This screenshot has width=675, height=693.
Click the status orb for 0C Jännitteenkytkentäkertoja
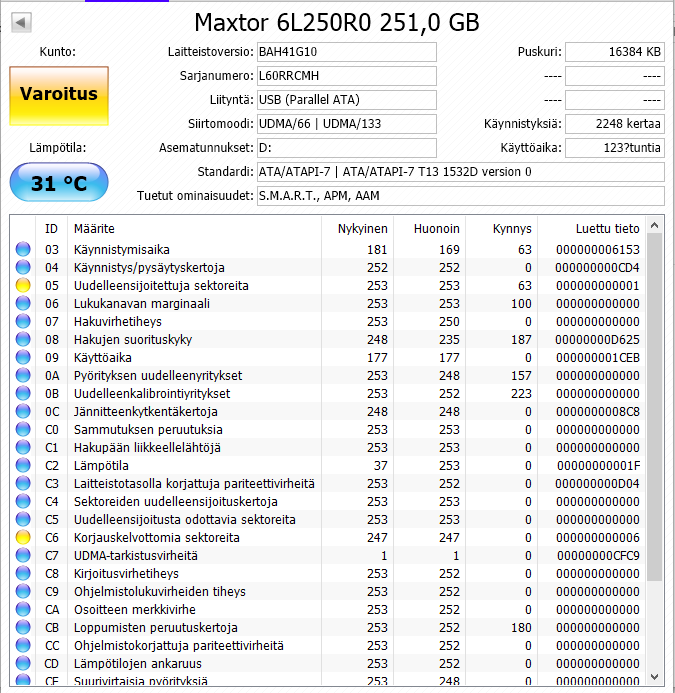tap(23, 411)
